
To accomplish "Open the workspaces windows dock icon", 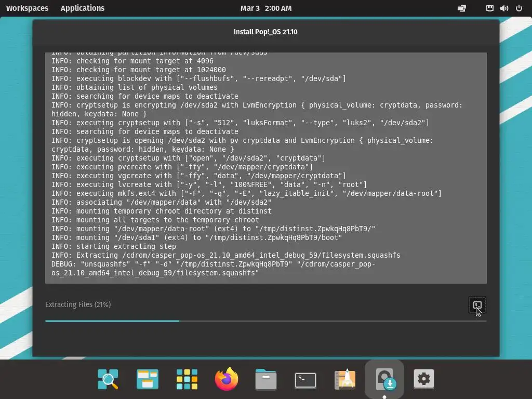I will (147, 379).
